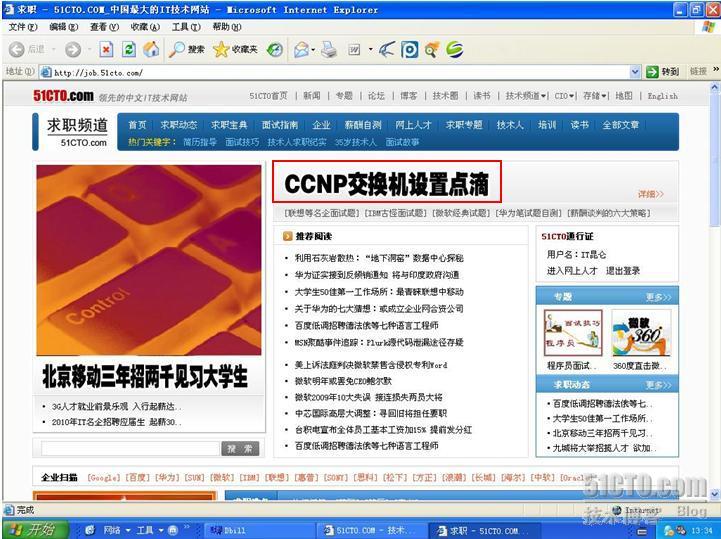Image resolution: width=721 pixels, height=539 pixels.
Task: Open the 面试指南 nav tab
Action: 280,125
